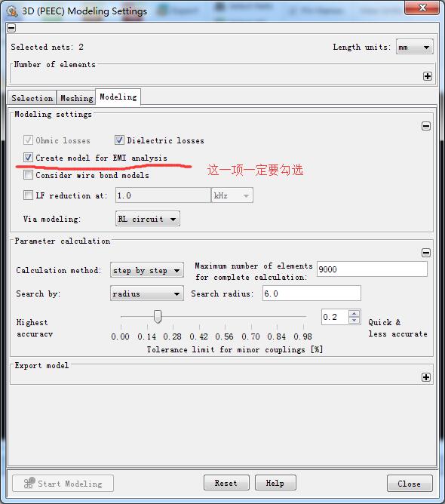
Task: Enable Consider wire bond models
Action: click(x=28, y=175)
